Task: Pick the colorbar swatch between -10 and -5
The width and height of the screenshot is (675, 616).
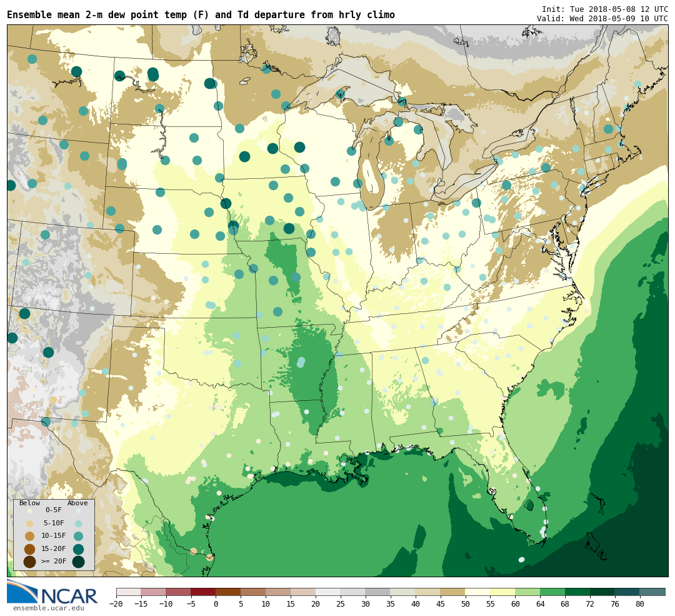Action: tap(179, 592)
